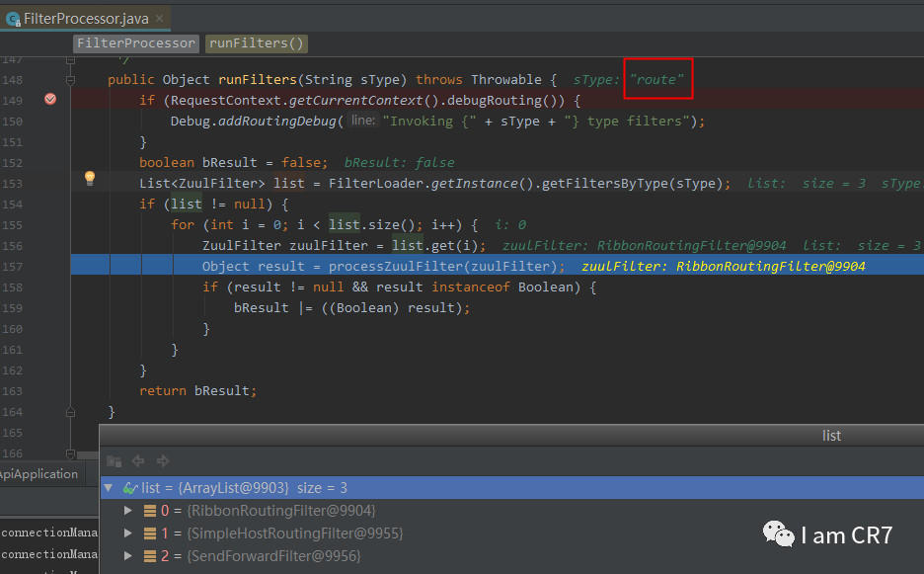Click inline hint zuulFilter: RibbonRoutingFilter@9904

tap(723, 267)
